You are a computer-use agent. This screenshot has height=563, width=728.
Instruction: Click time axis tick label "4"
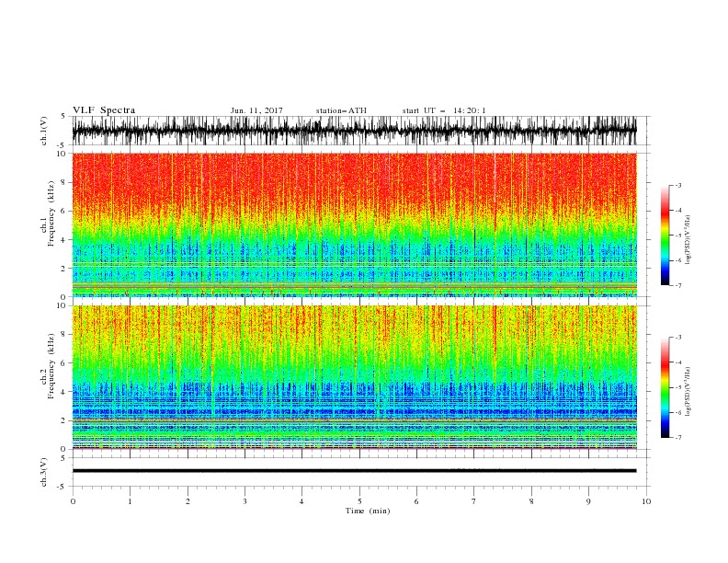pos(301,501)
